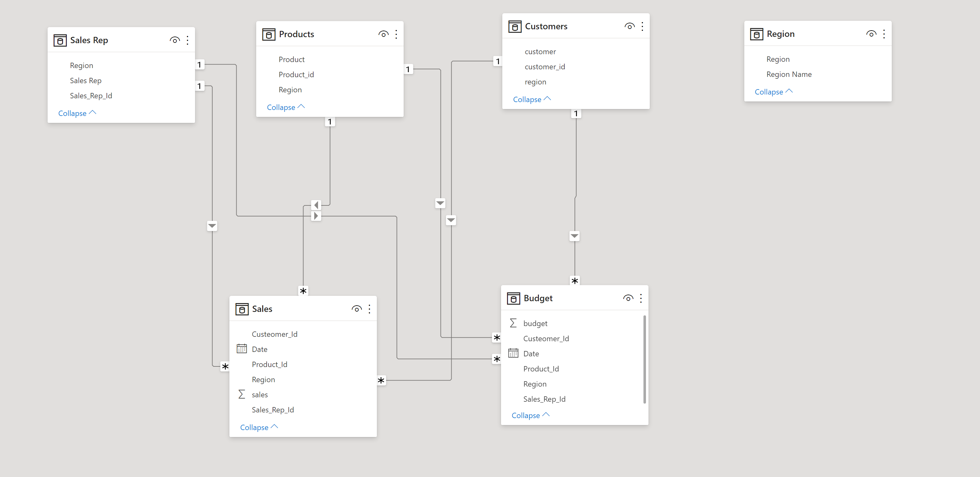The width and height of the screenshot is (980, 477).
Task: Click the Customers table icon
Action: tap(515, 27)
